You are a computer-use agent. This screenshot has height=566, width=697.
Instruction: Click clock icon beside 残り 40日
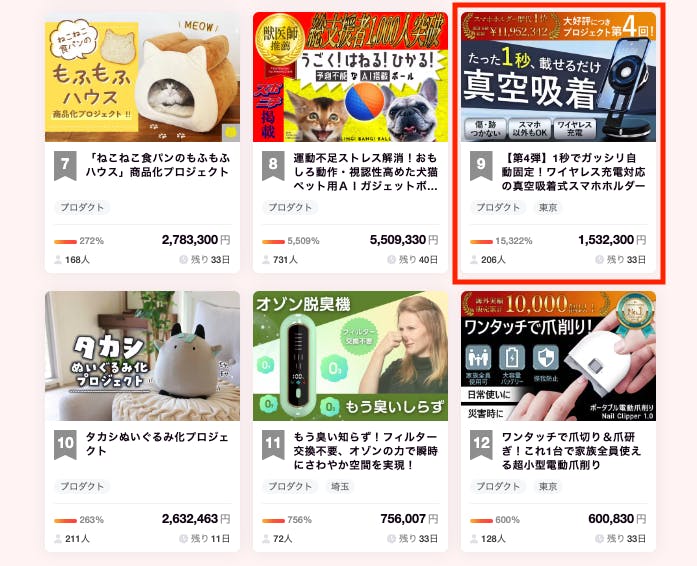[391, 260]
